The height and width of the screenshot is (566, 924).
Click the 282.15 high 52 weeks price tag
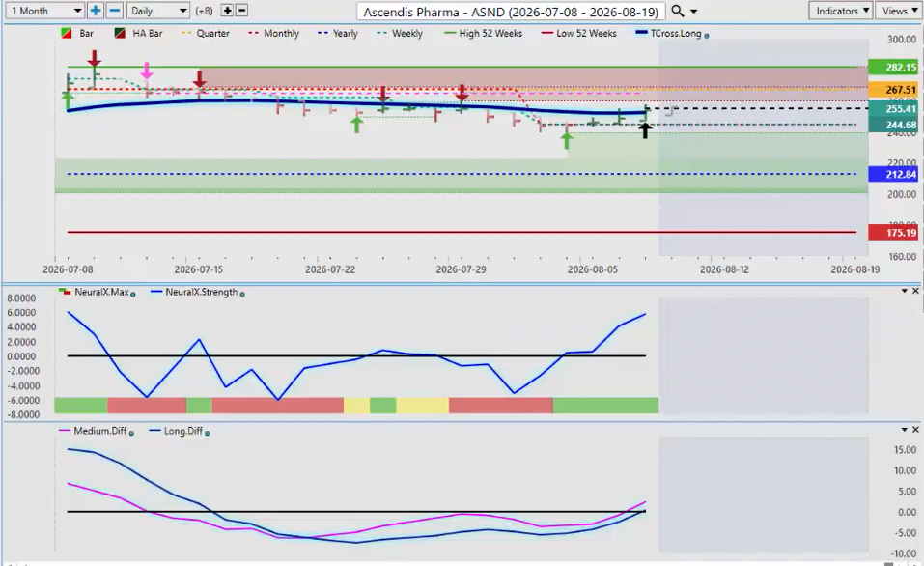[893, 68]
